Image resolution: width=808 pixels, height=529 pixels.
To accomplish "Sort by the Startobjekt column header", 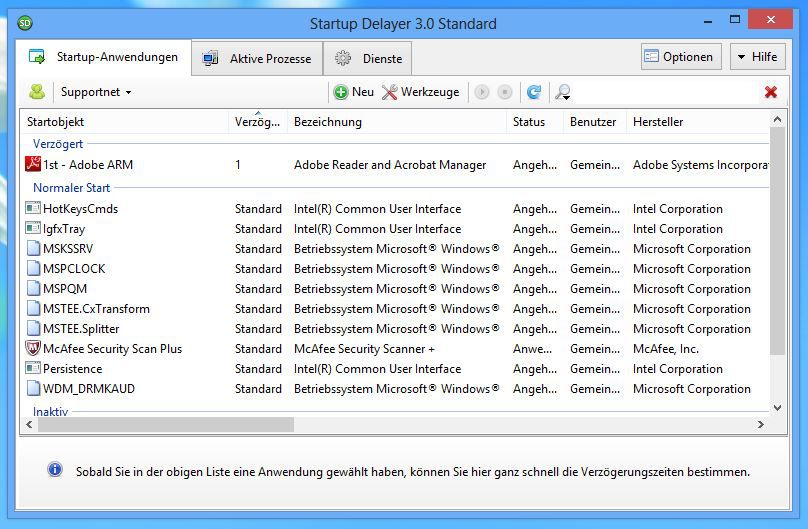I will tap(124, 122).
